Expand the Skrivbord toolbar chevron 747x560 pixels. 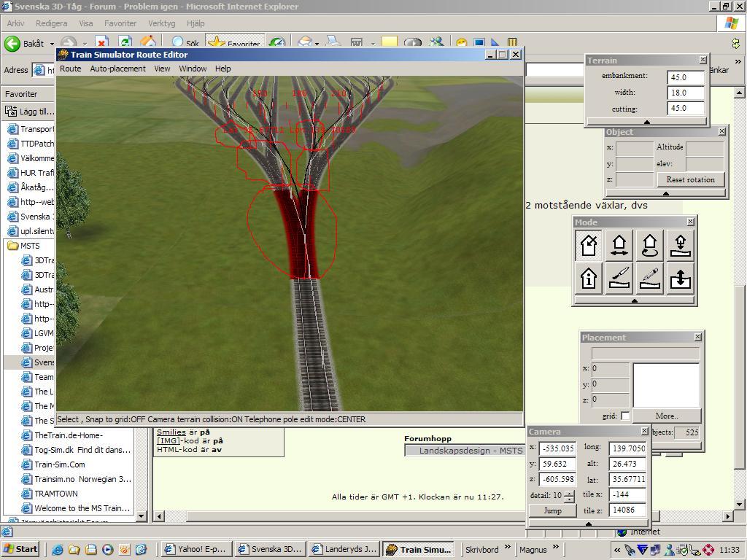tap(508, 547)
